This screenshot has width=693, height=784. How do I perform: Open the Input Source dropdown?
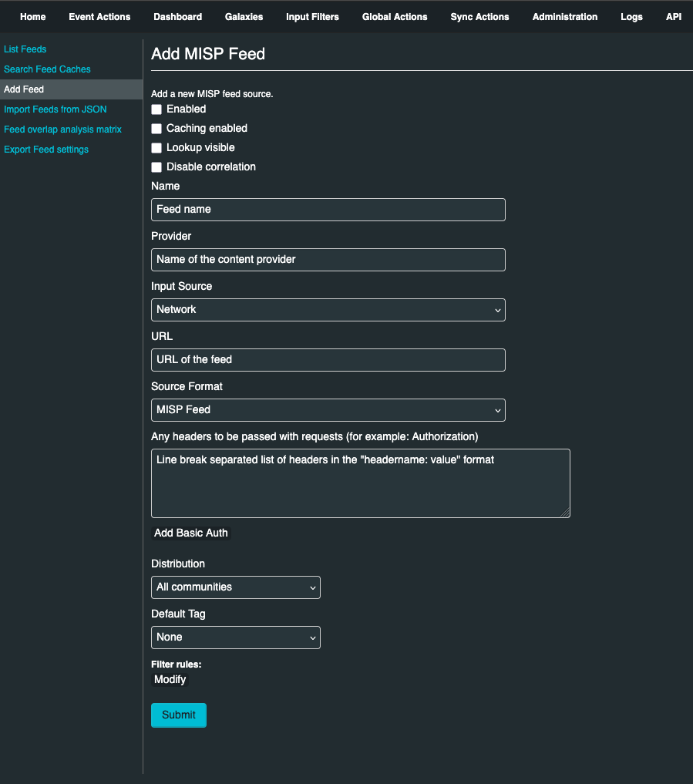(328, 310)
